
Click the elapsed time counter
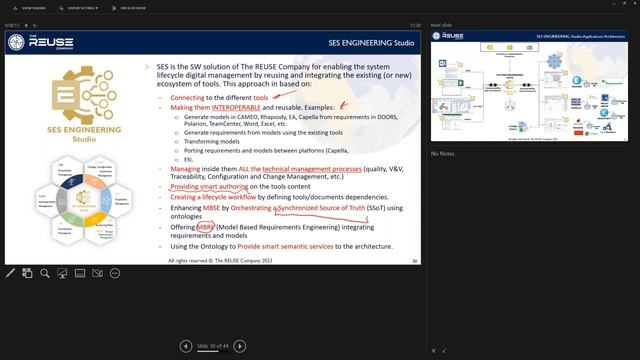(12, 25)
